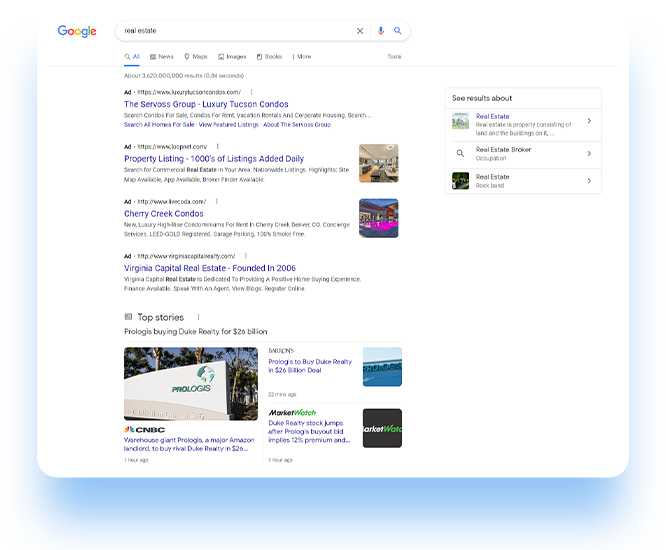Follow the 'About The Servoss Group' sitelink
The image size is (666, 550).
(297, 124)
